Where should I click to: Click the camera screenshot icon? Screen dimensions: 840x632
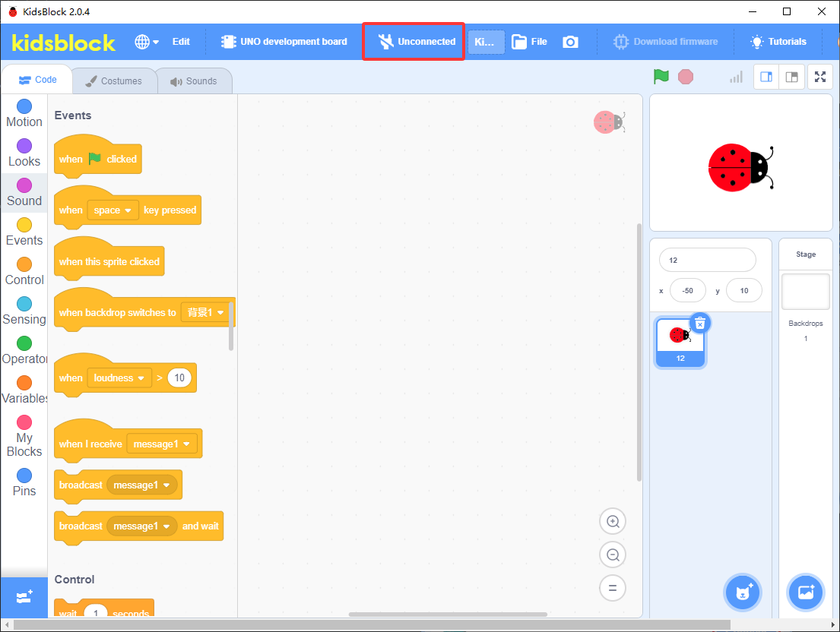(x=571, y=42)
